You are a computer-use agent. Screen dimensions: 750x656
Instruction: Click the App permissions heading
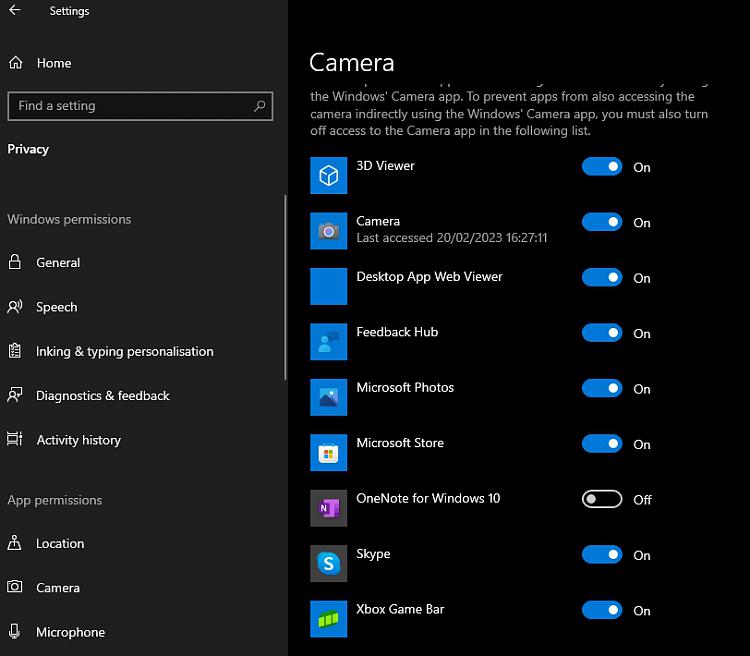coord(55,500)
